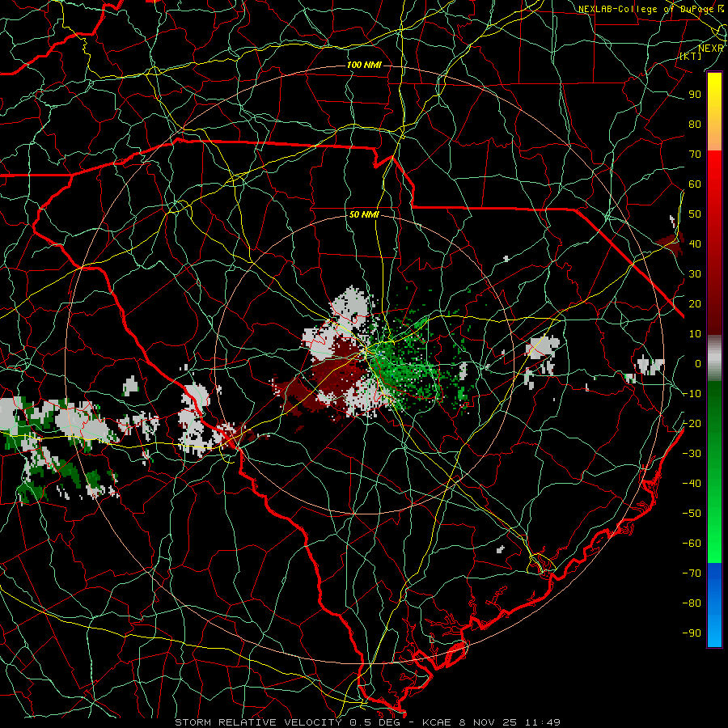The image size is (728, 728).
Task: Click "STORM RELATIVE VELOCITY" in the caption
Action: click(x=258, y=722)
